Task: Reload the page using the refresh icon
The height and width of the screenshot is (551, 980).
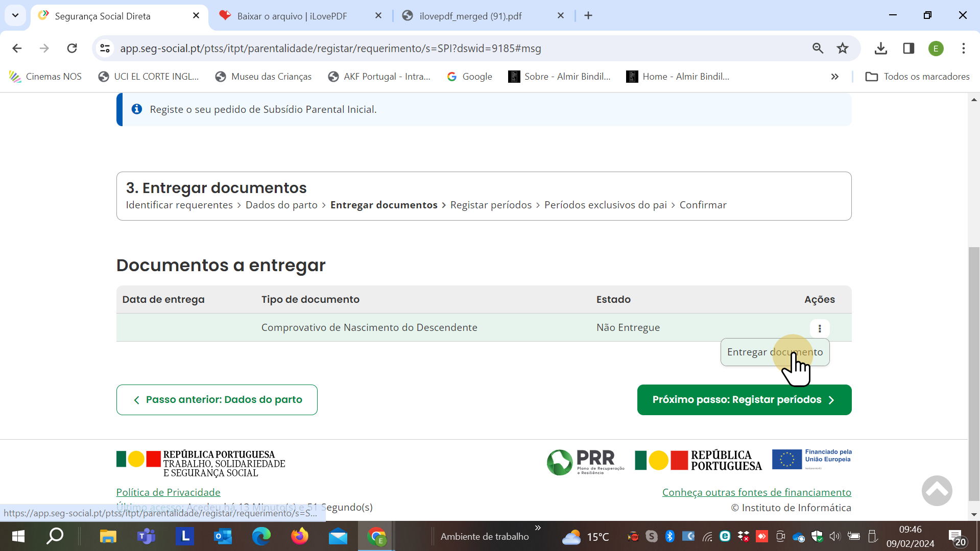Action: [x=72, y=49]
